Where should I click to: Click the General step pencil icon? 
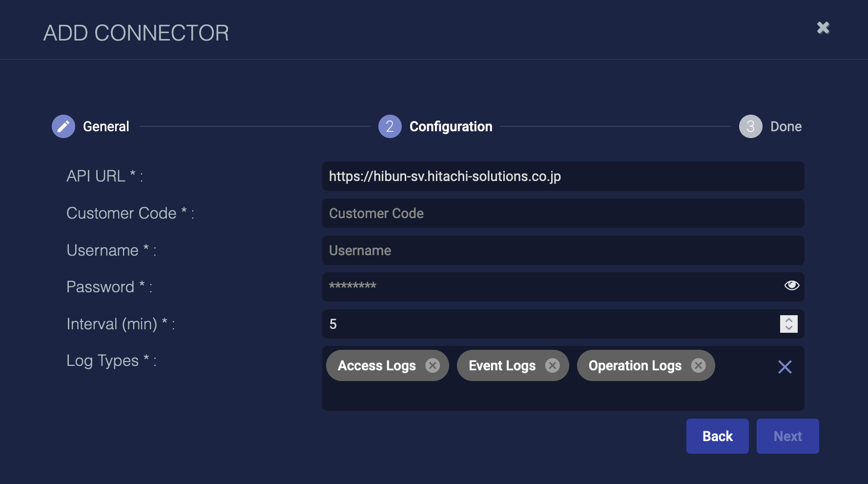[x=63, y=126]
